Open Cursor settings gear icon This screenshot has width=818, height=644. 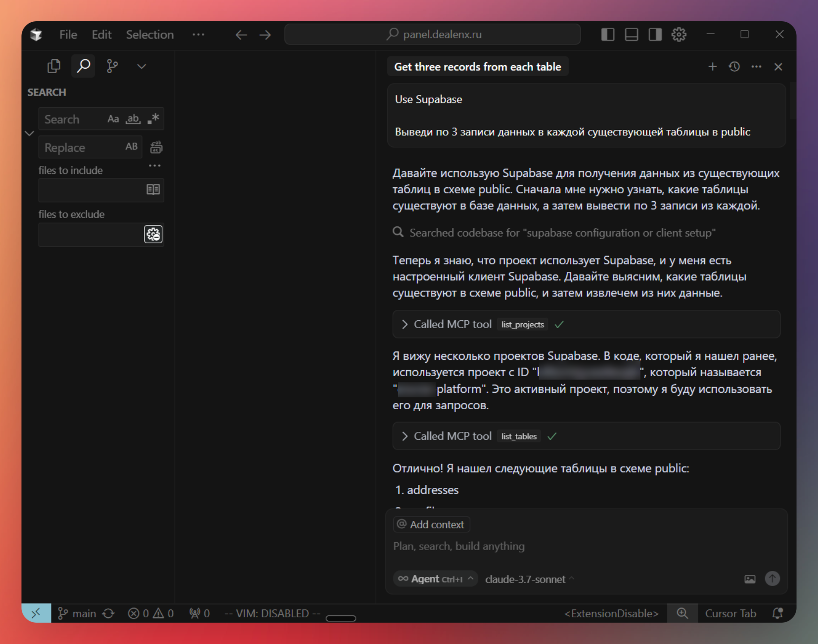[679, 35]
